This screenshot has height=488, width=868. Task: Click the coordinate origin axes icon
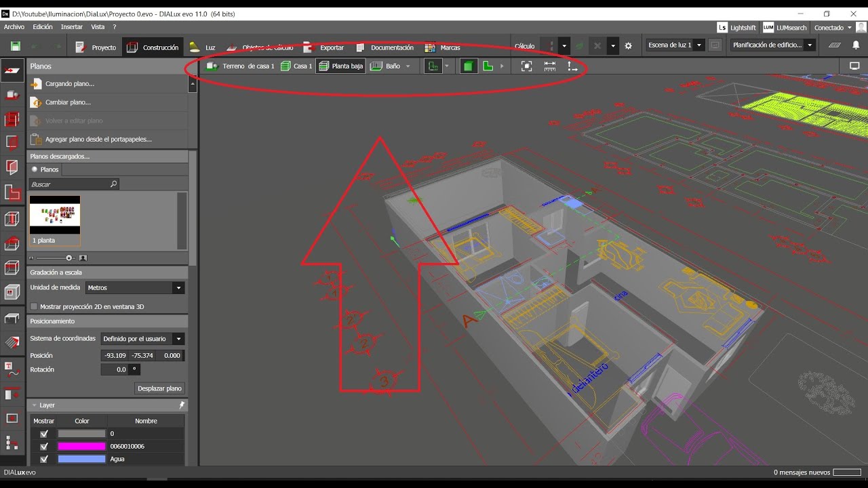point(572,66)
